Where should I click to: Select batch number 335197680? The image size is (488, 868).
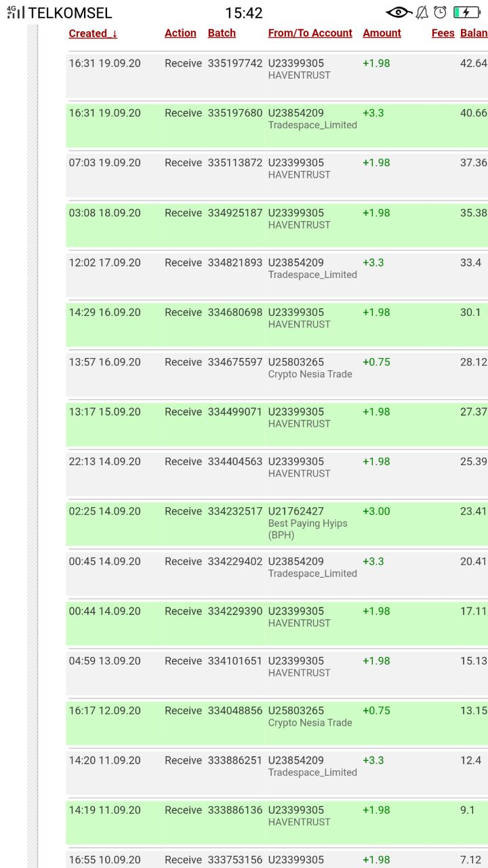point(235,113)
